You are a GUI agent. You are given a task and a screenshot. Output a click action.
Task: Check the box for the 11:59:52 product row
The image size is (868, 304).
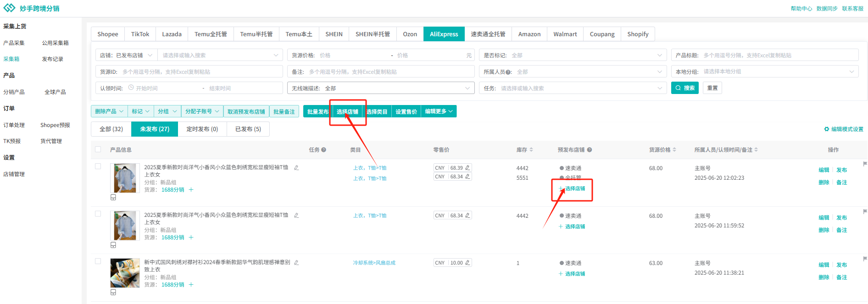click(x=98, y=214)
